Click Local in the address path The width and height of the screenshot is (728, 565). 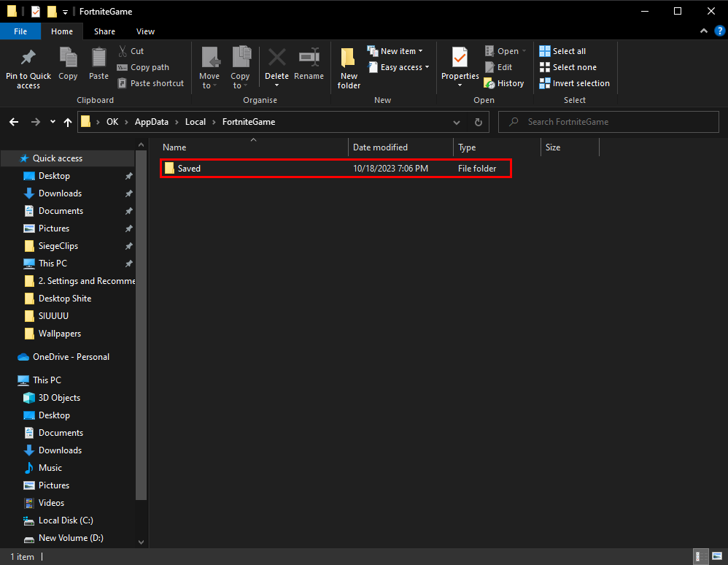[195, 122]
